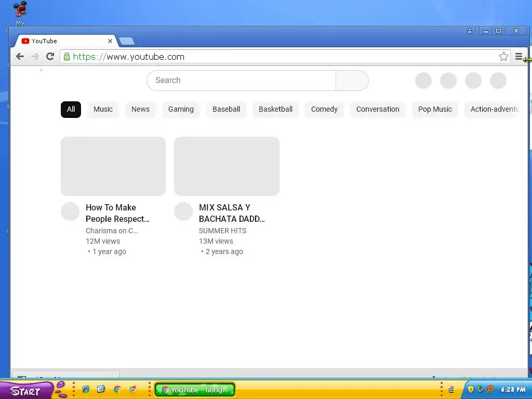
Task: Click the '13M views' text
Action: click(x=216, y=241)
